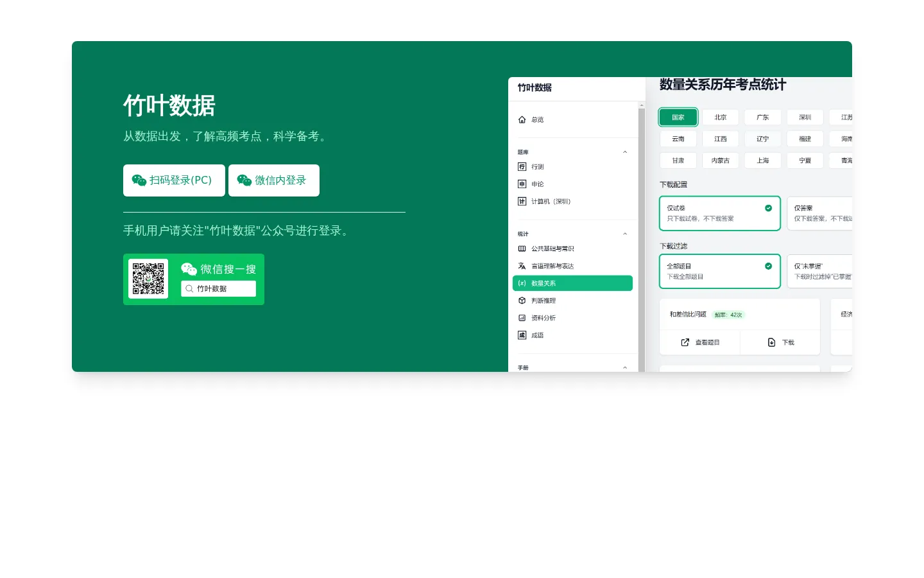Click the 竹叶数据 sidebar title

535,87
